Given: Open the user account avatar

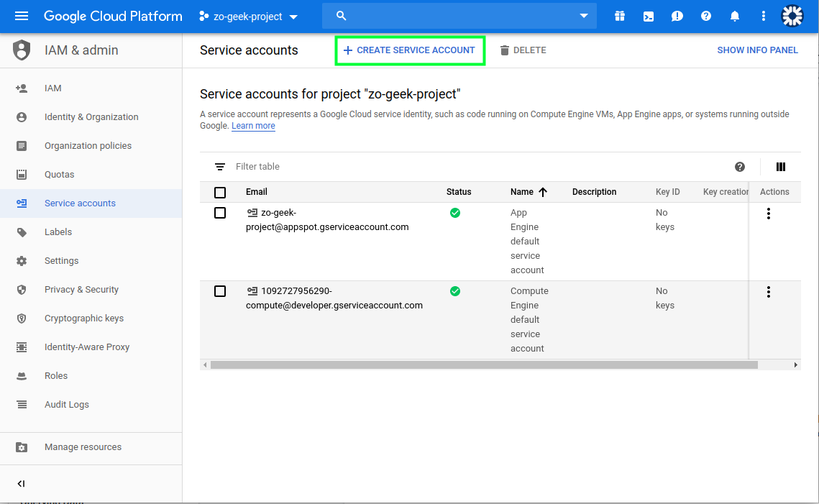Looking at the screenshot, I should point(792,17).
